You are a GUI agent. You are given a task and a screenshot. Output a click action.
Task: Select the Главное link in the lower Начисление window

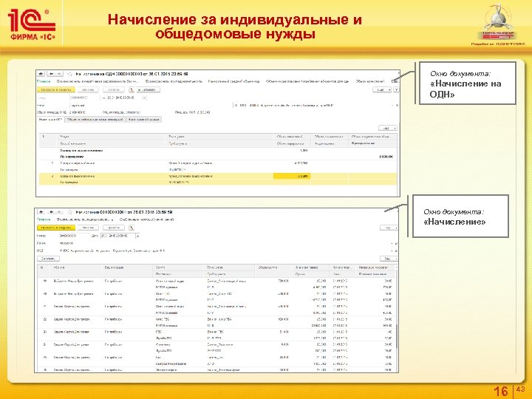44,219
